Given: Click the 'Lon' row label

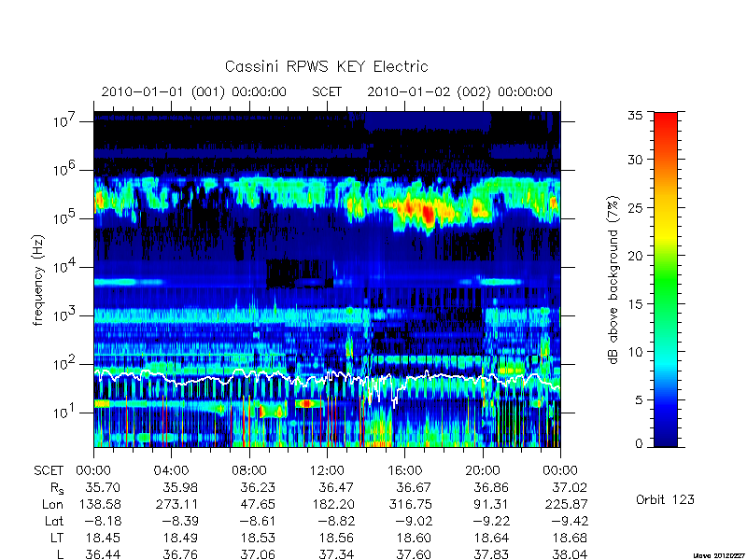Looking at the screenshot, I should tap(52, 504).
